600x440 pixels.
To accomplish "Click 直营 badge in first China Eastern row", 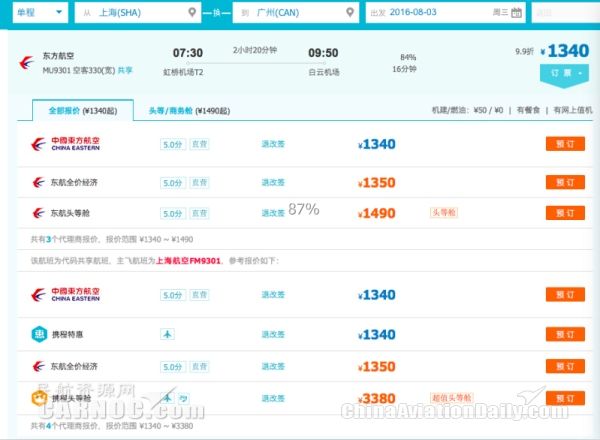I will (199, 144).
